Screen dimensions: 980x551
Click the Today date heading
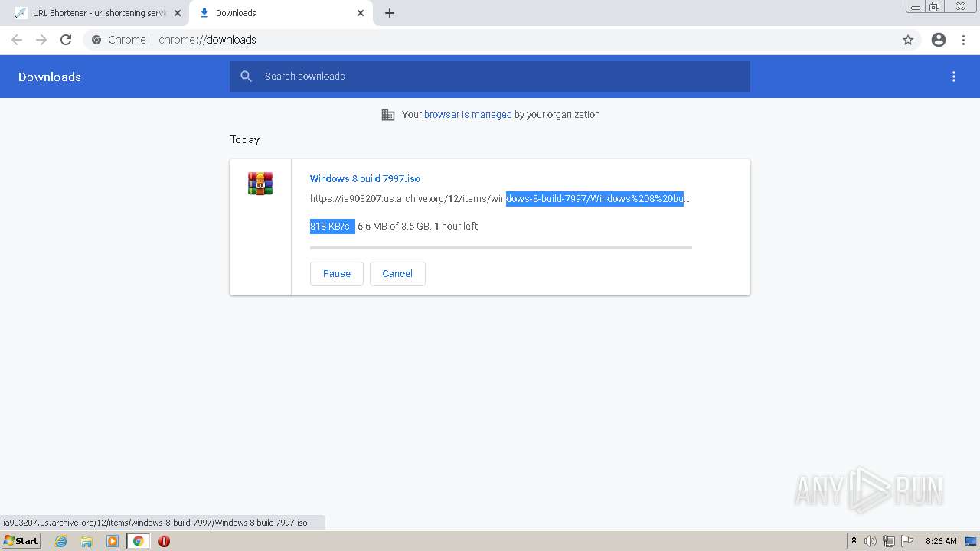click(245, 139)
